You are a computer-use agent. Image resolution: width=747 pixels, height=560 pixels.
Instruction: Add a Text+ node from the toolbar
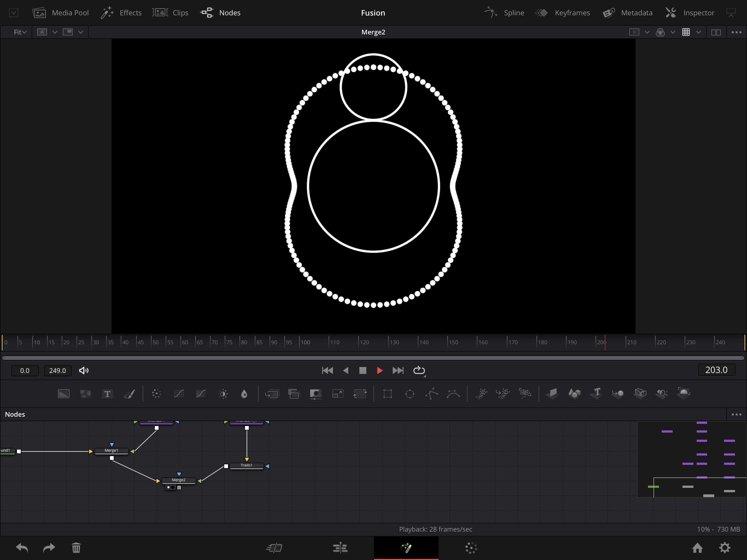click(x=107, y=394)
